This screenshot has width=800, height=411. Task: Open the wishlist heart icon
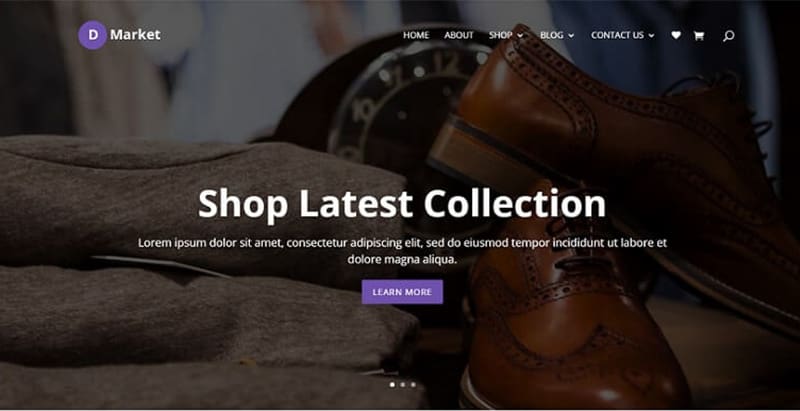676,35
